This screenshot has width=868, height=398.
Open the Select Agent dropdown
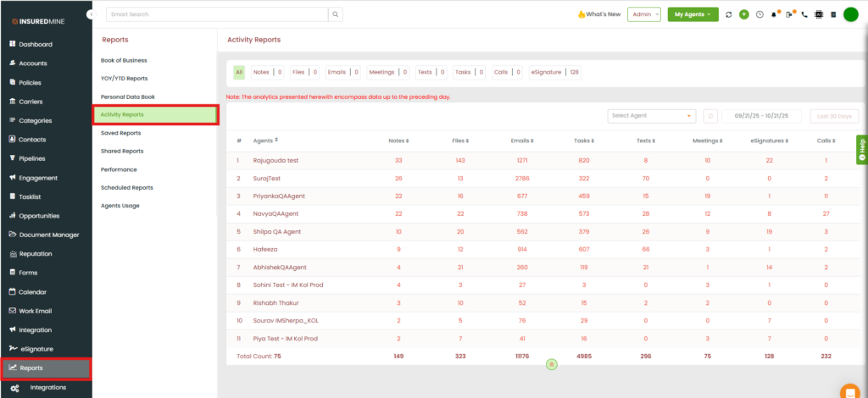(x=651, y=116)
